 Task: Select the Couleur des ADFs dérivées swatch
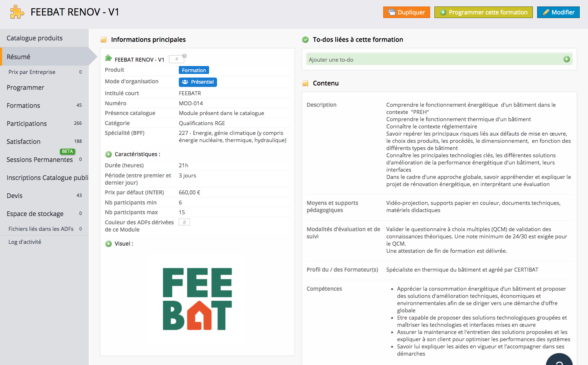pos(184,222)
